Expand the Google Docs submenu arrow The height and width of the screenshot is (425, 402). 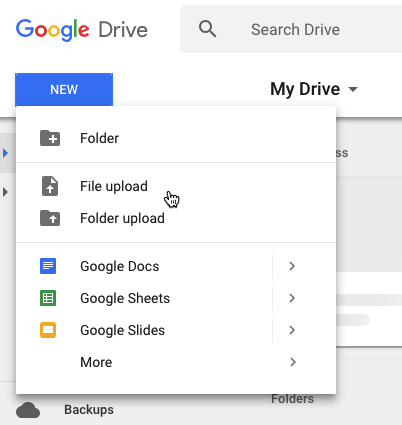click(292, 266)
